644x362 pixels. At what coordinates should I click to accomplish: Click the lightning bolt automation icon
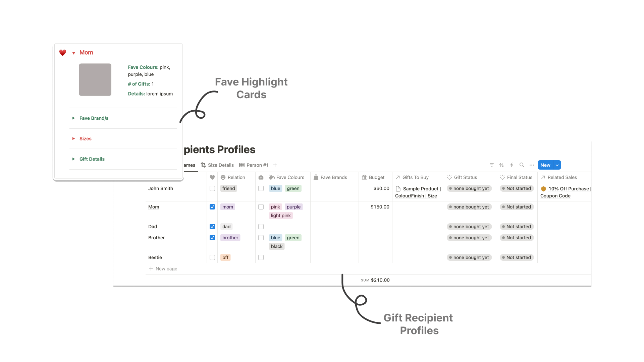click(512, 165)
